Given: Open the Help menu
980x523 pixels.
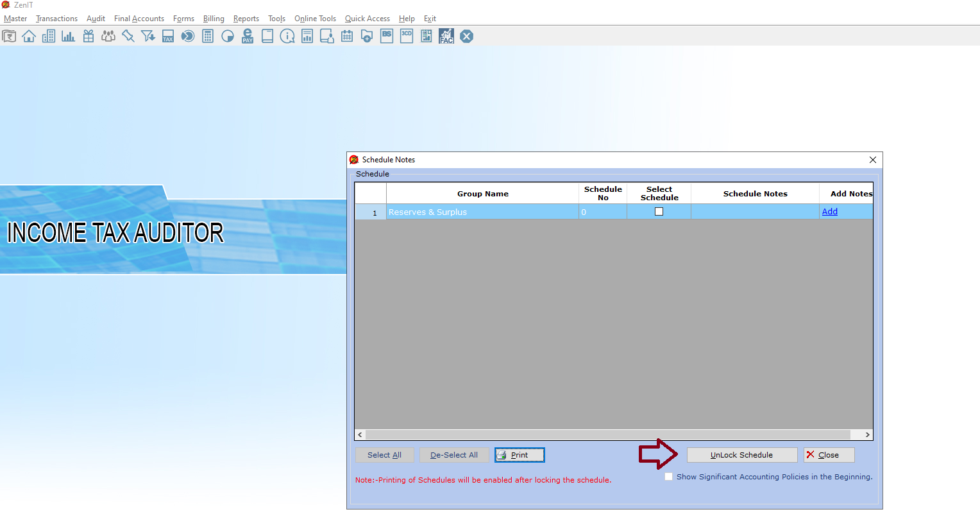Looking at the screenshot, I should coord(407,19).
